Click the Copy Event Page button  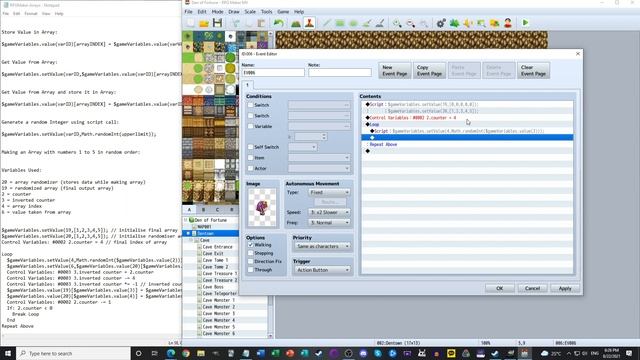[429, 71]
